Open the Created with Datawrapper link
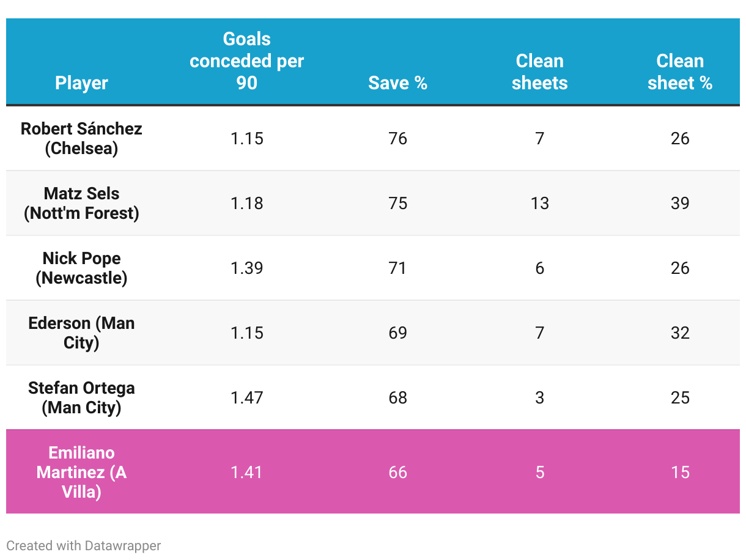 tap(84, 545)
